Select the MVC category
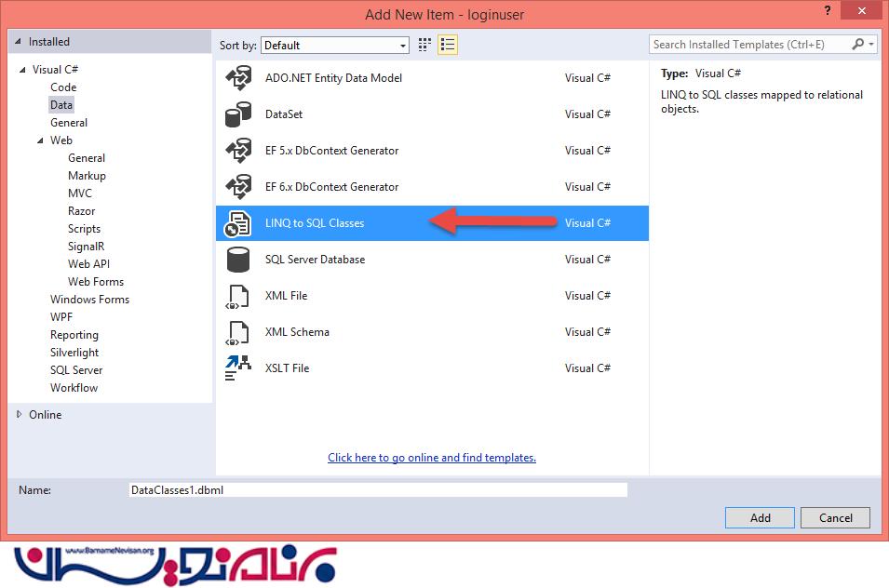Screen dimensions: 889x588 (x=79, y=194)
